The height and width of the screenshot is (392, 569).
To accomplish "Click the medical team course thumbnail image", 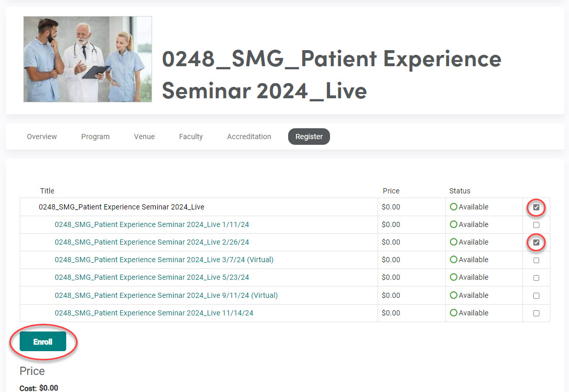I will (x=87, y=59).
